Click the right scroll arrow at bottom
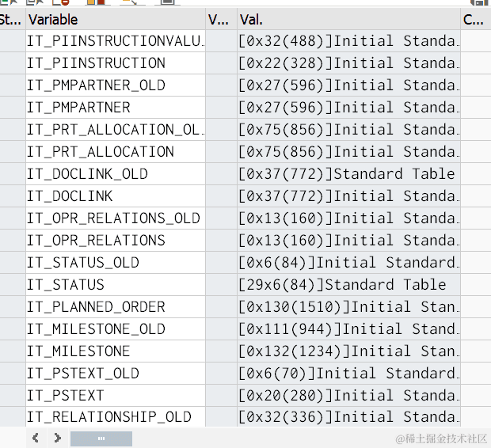Viewport: 491px width, 448px height. click(57, 438)
